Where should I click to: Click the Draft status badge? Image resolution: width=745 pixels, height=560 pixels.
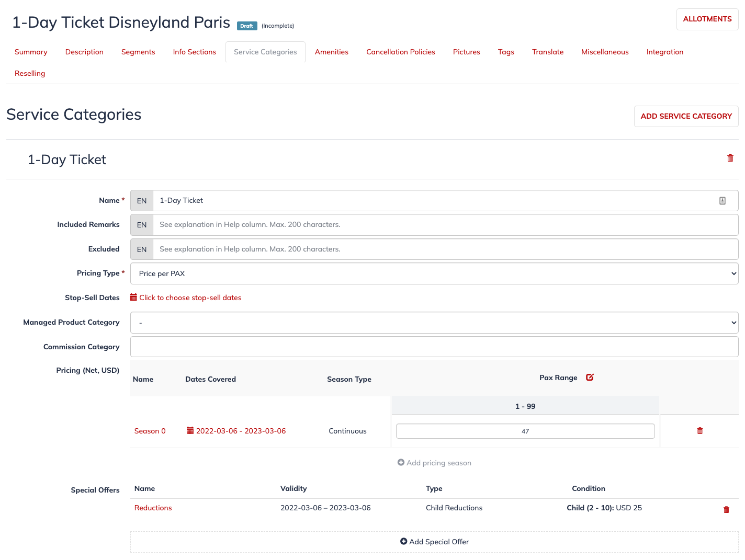pos(247,26)
